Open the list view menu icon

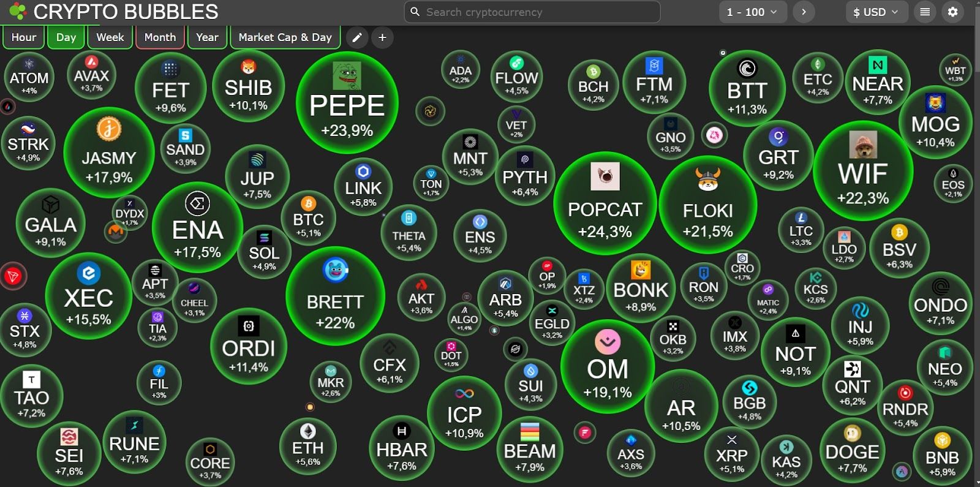click(x=925, y=12)
